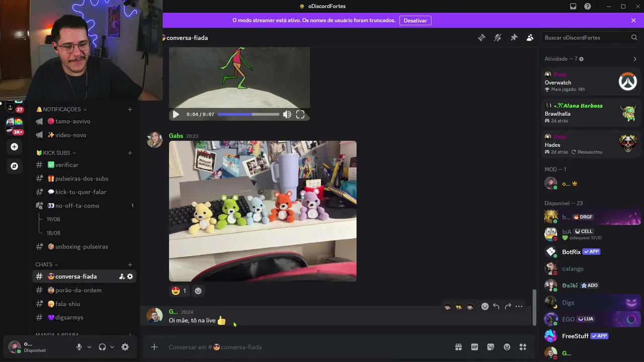Open the digsarmys channel
Image resolution: width=644 pixels, height=362 pixels.
tap(85, 317)
